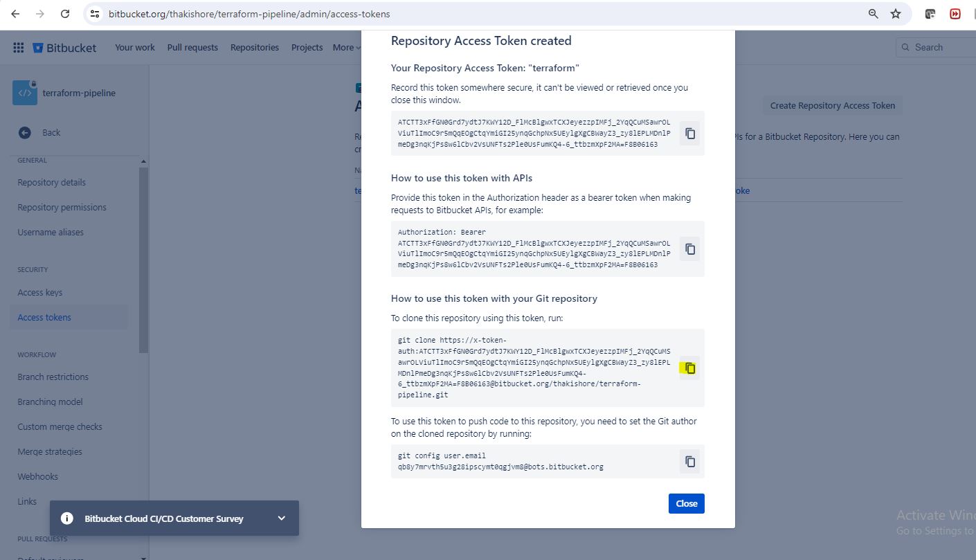Click Create Repository Access Token button
This screenshot has height=560, width=976.
coord(832,106)
